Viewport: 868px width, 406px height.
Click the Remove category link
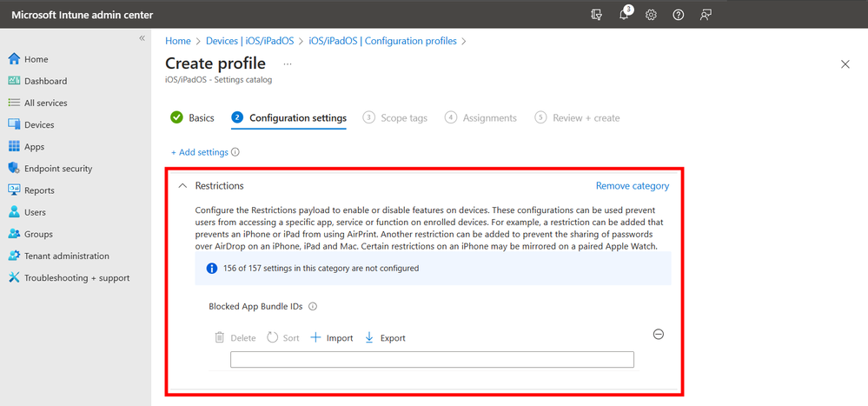[x=633, y=186]
